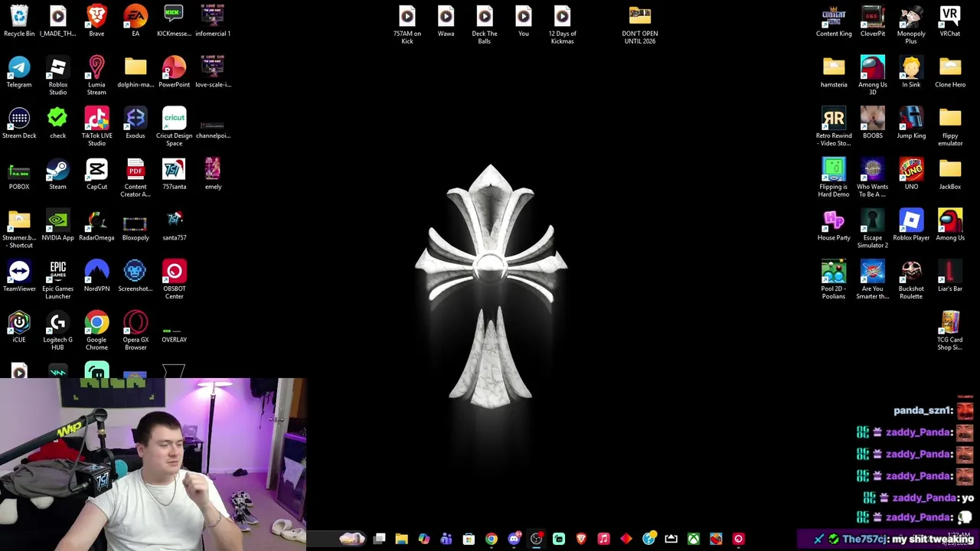
Task: Launch Brave browser from desktop
Action: click(x=96, y=21)
